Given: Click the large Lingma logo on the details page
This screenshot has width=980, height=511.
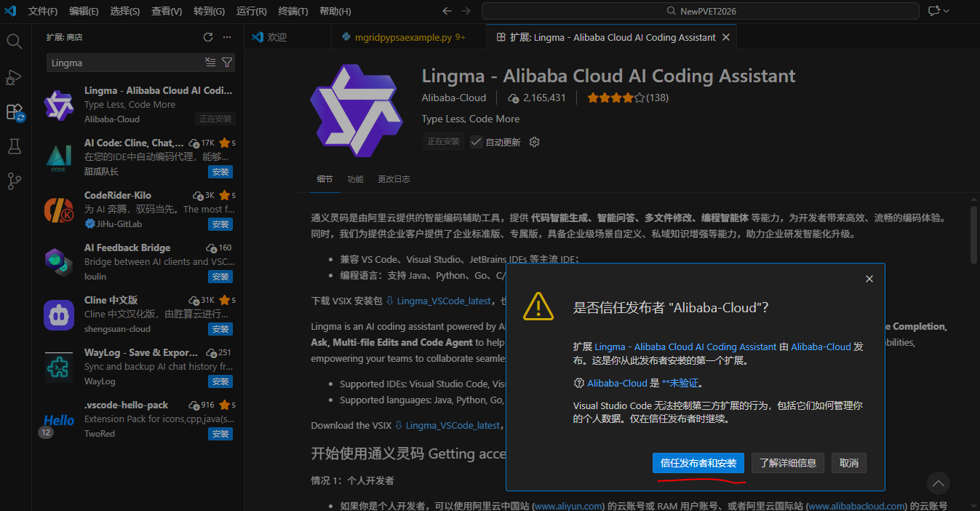Looking at the screenshot, I should (x=356, y=110).
